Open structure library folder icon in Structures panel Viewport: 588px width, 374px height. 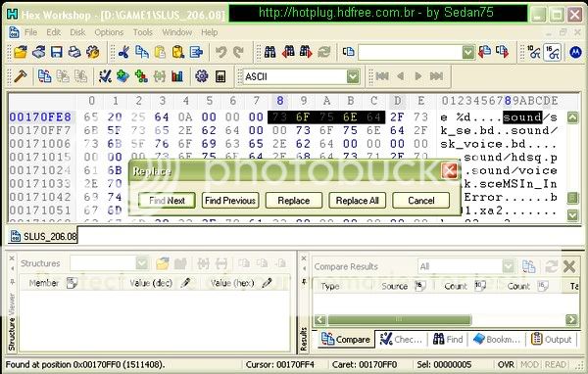(163, 263)
